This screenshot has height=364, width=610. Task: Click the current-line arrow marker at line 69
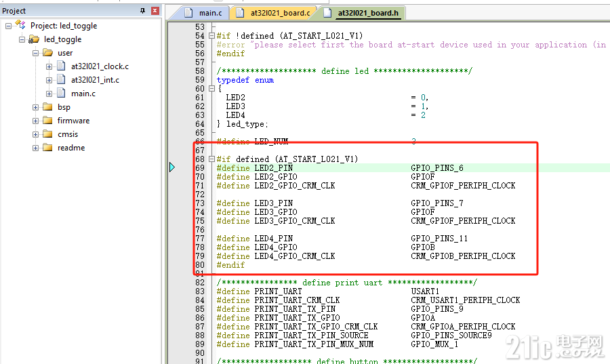172,167
